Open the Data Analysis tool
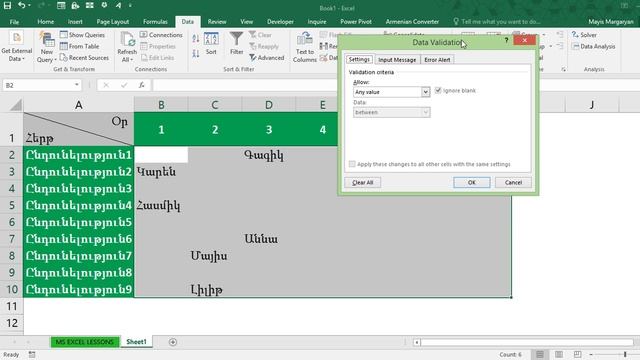640x360 pixels. coord(593,46)
